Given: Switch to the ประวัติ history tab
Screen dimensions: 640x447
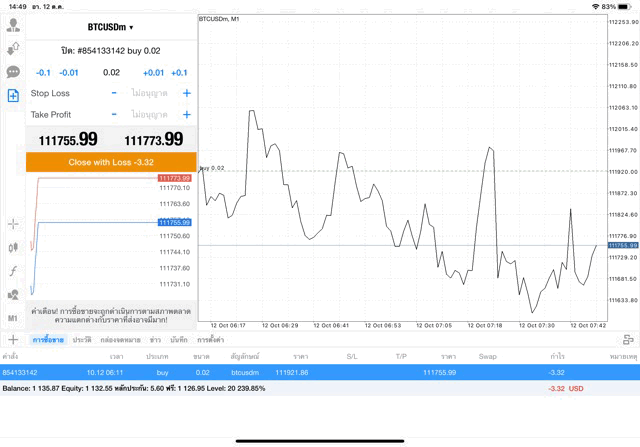Looking at the screenshot, I should point(81,340).
